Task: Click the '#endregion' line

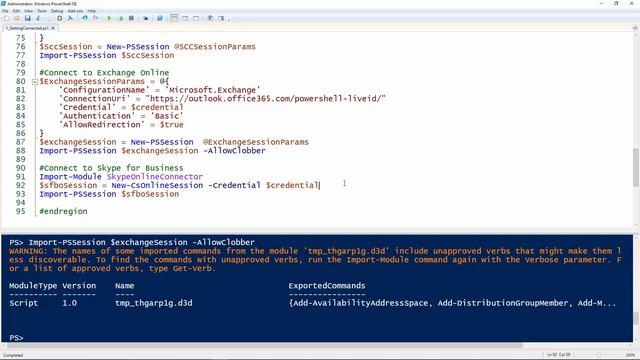Action: [x=63, y=211]
